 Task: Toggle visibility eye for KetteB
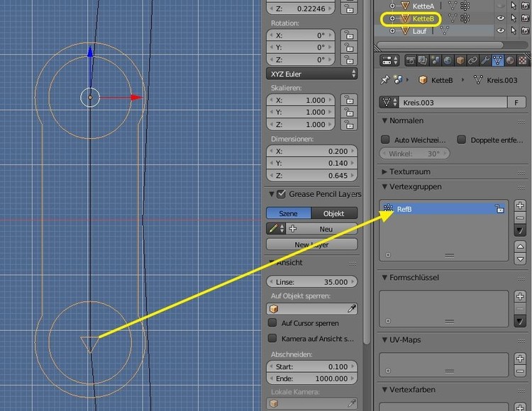(501, 18)
